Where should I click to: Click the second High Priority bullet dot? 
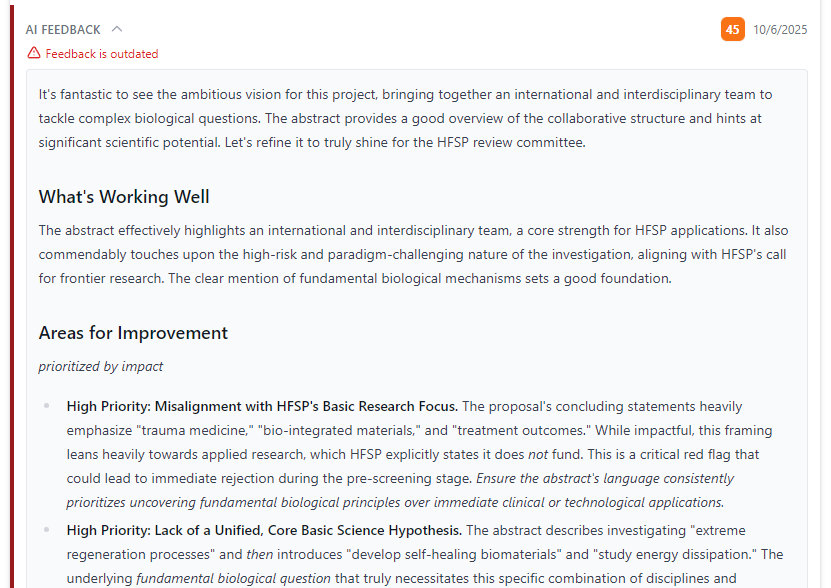[47, 530]
